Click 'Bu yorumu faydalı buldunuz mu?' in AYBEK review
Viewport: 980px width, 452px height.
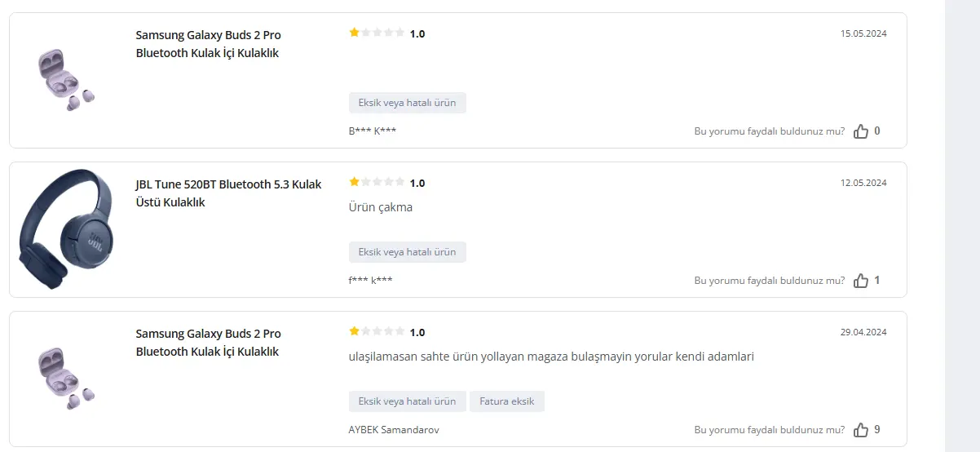[770, 430]
